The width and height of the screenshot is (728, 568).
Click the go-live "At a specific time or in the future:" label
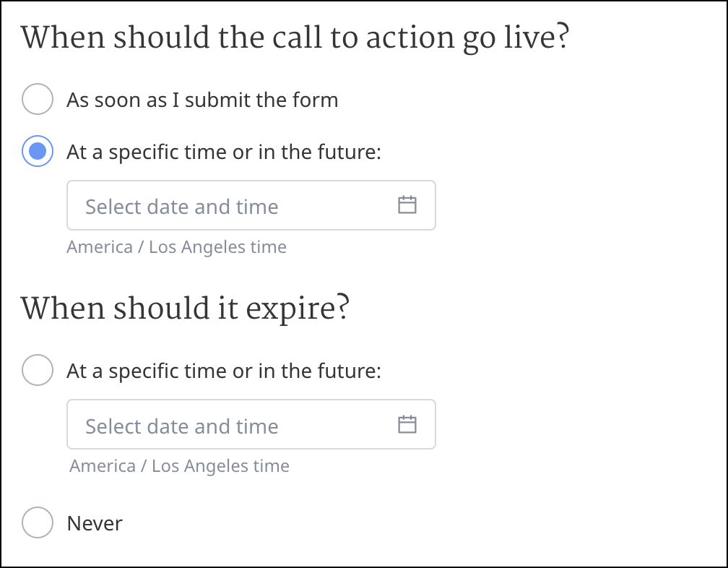[x=223, y=152]
